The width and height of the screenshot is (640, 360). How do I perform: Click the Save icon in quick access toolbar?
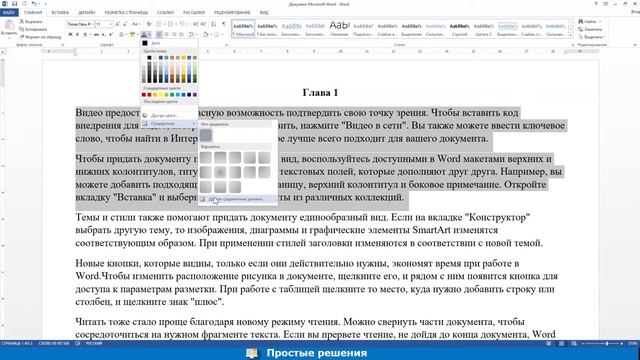coord(14,4)
